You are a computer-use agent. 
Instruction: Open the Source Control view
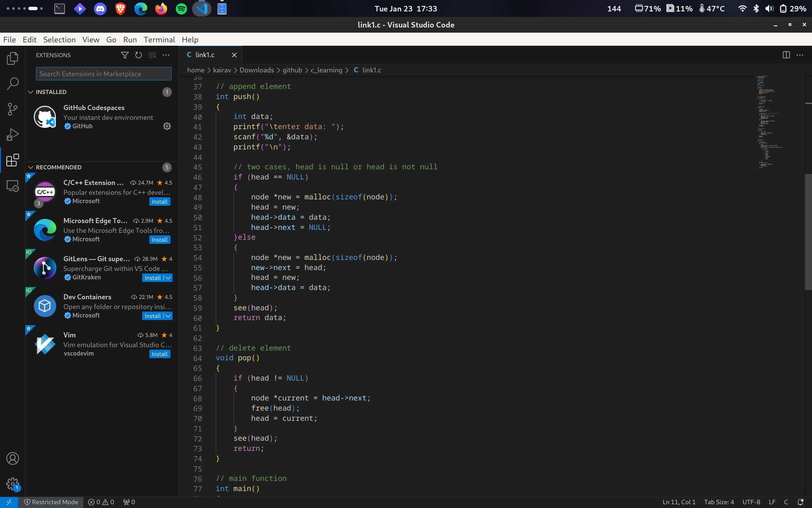13,109
